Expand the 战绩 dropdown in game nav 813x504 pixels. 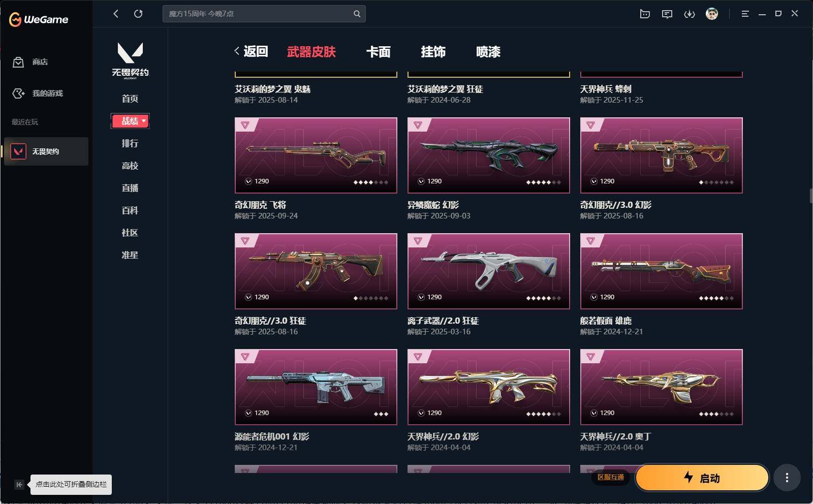(x=130, y=121)
